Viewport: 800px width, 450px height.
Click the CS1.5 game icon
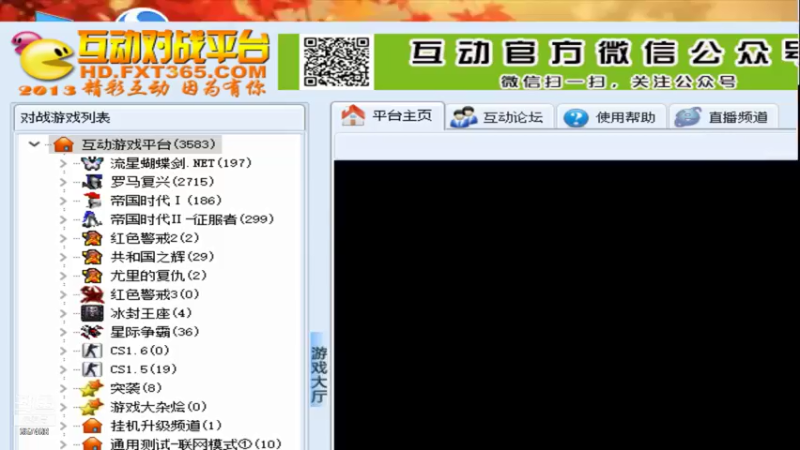click(x=92, y=369)
